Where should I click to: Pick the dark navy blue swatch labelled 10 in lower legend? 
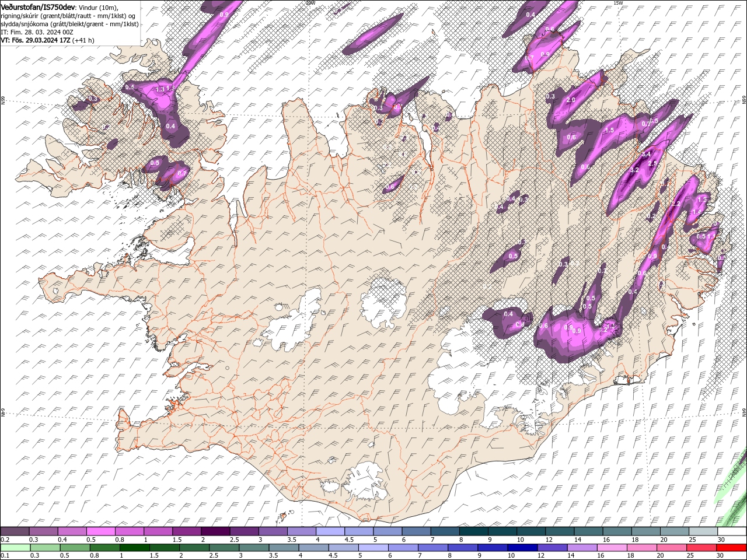[x=521, y=547]
